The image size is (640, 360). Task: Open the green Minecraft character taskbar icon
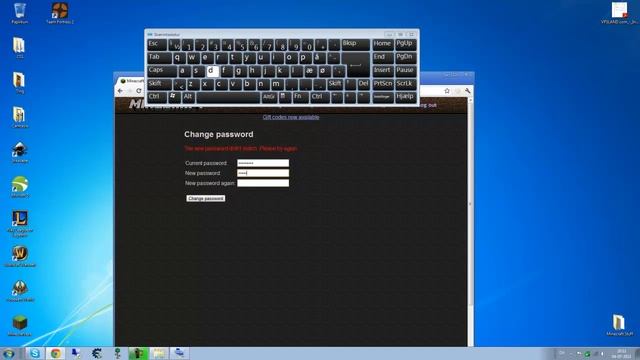[x=138, y=353]
